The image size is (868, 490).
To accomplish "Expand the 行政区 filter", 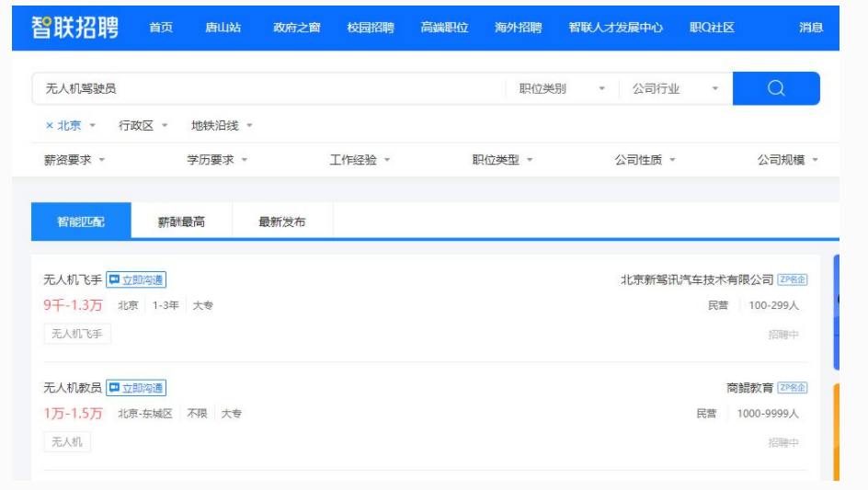I will click(143, 126).
